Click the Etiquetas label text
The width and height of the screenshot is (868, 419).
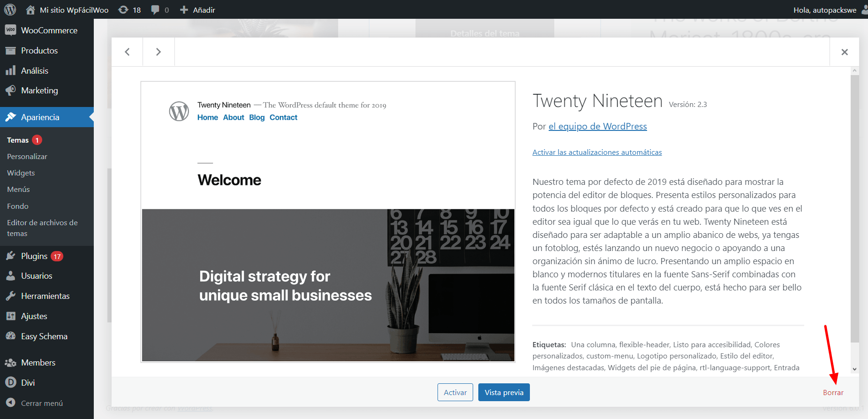[549, 344]
